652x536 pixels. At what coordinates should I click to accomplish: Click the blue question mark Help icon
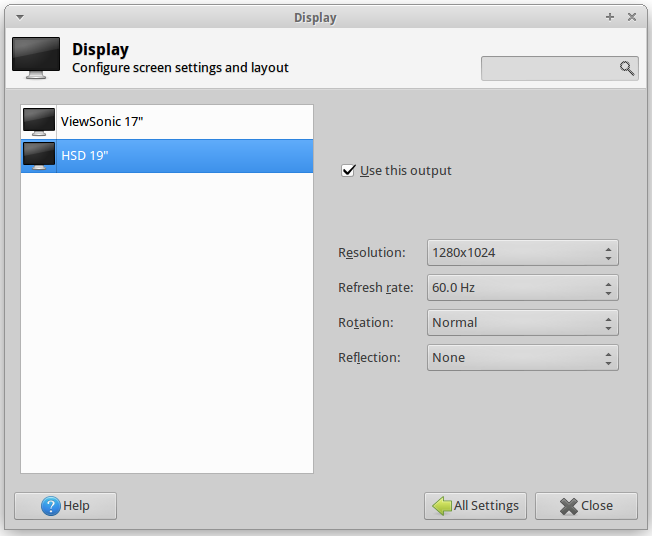[51, 506]
